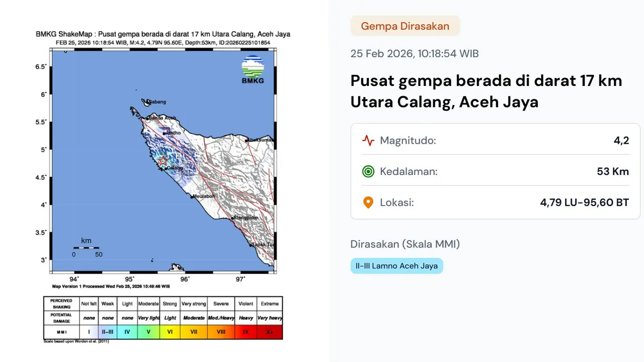The image size is (644, 362).
Task: Click the depth value 53 Km
Action: click(613, 171)
